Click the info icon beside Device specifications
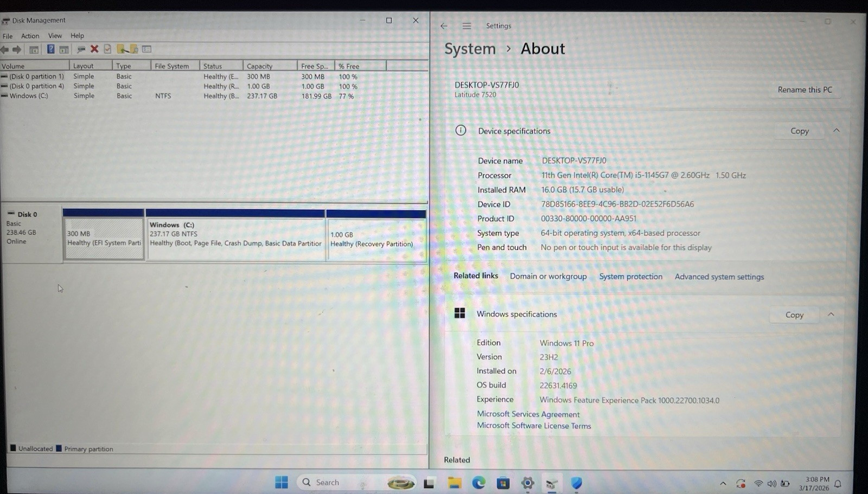Viewport: 868px width, 494px height. (x=461, y=130)
